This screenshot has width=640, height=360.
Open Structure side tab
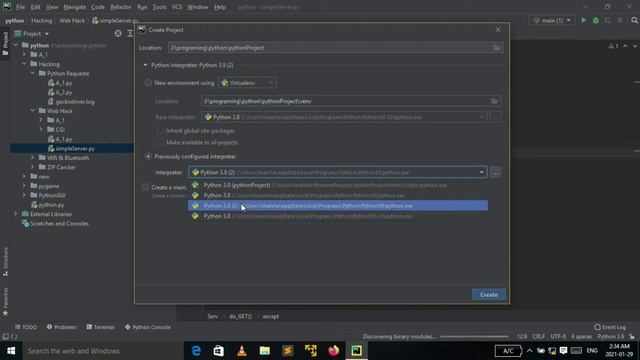pos(5,262)
